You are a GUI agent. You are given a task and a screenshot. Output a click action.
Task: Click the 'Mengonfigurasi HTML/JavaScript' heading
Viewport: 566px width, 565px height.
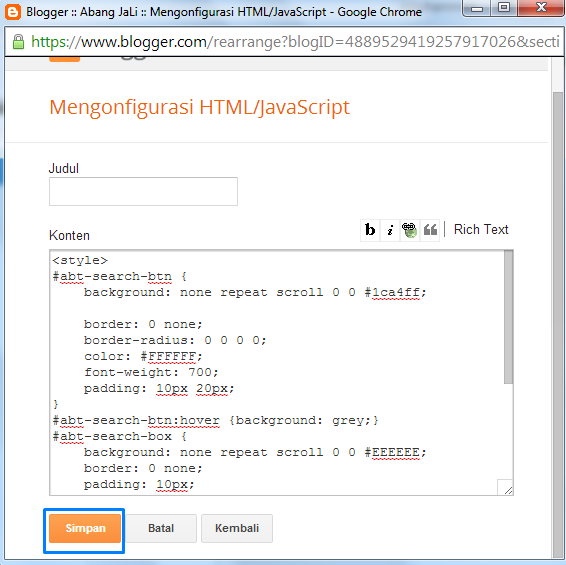click(199, 107)
